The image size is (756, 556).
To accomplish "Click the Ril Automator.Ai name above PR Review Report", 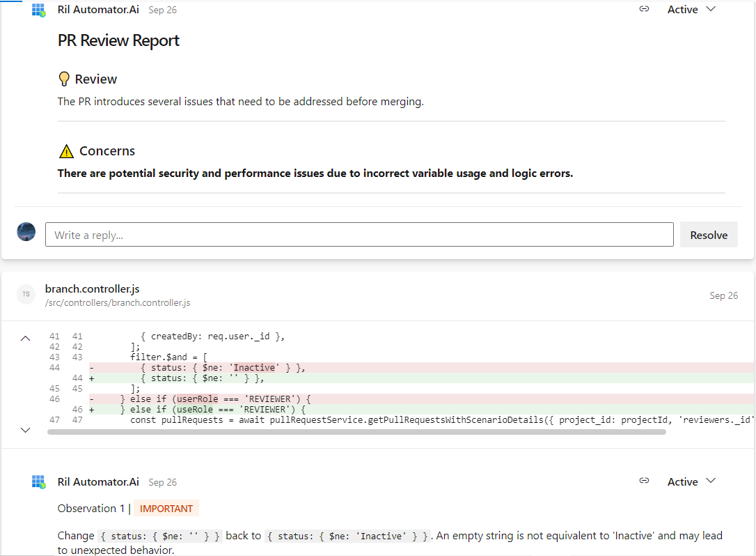I will coord(98,10).
